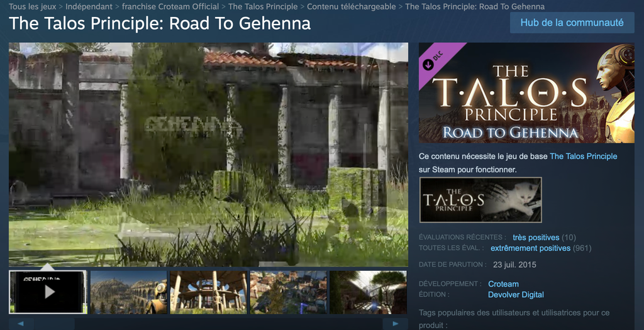Image resolution: width=644 pixels, height=330 pixels.
Task: Open 'The Talos Principle' base game text link
Action: [583, 157]
